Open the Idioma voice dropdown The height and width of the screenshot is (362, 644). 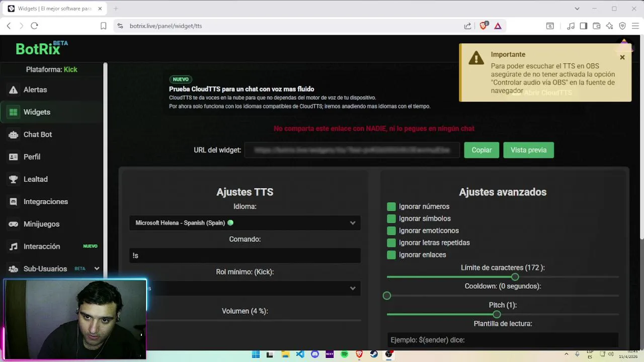point(245,223)
